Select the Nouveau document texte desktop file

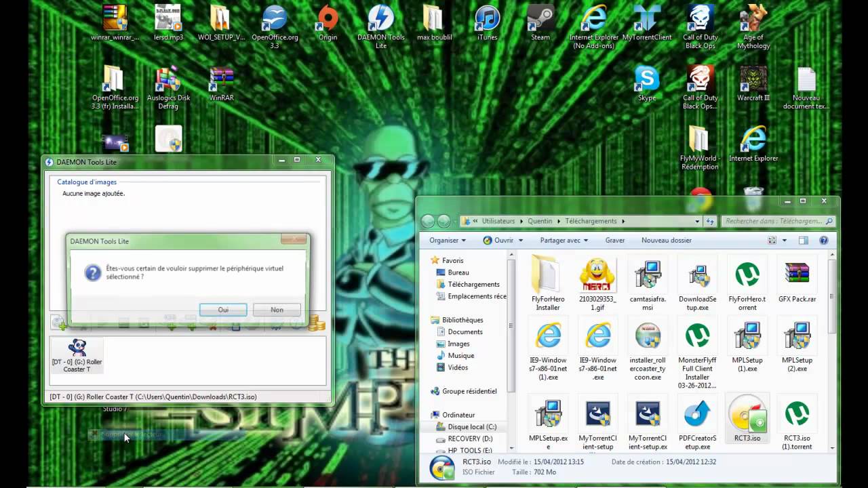click(806, 88)
